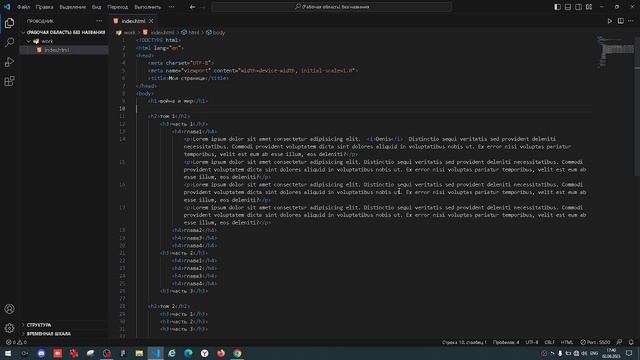Click the command center search field
640x360 pixels.
(331, 7)
